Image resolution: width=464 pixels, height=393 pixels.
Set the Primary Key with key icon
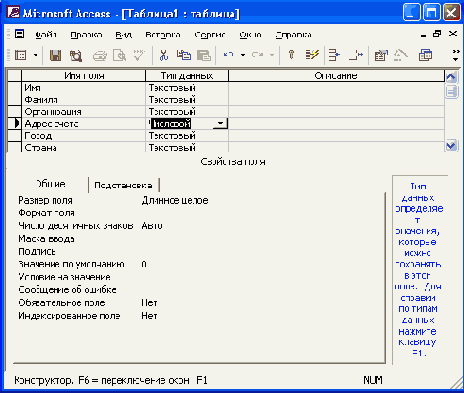[291, 55]
